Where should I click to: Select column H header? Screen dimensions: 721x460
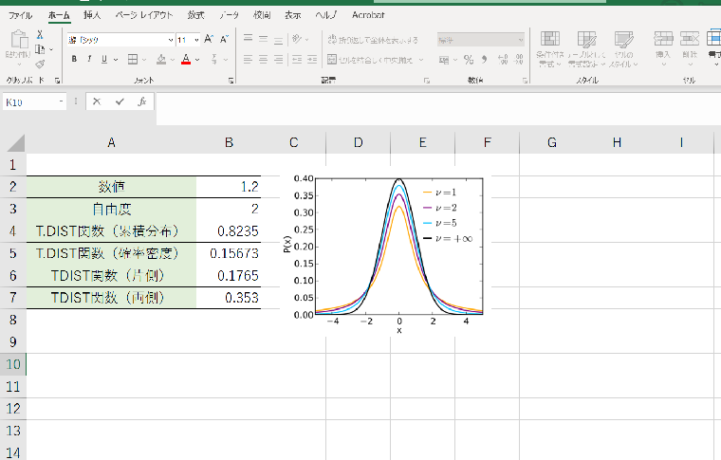click(616, 143)
